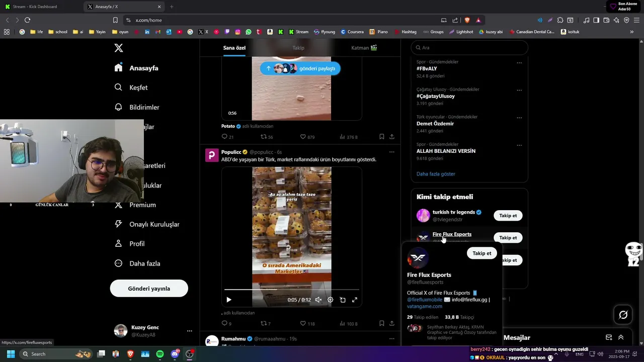Share the Potato post
Screen dimensions: 644x362
coord(392,137)
